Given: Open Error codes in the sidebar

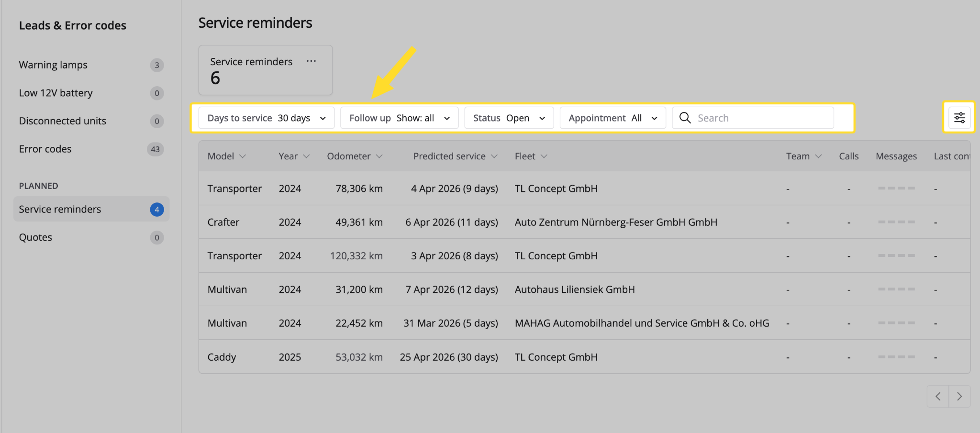Looking at the screenshot, I should click(91, 149).
